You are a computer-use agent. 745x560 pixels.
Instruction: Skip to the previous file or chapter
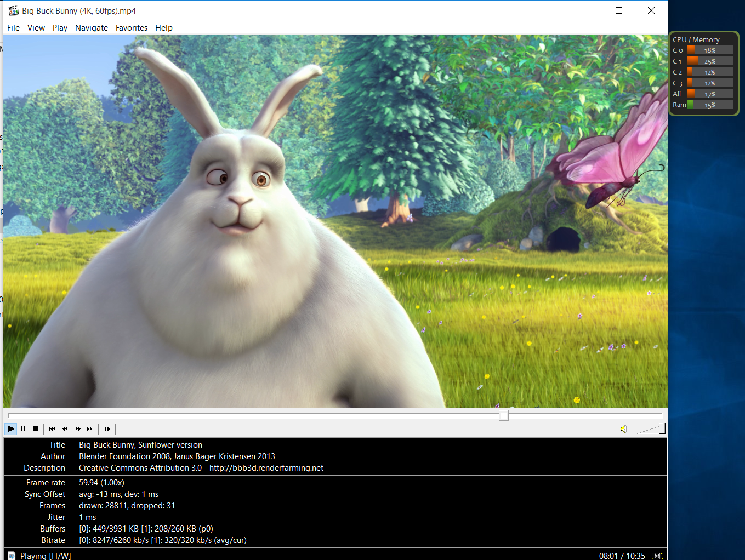point(52,428)
